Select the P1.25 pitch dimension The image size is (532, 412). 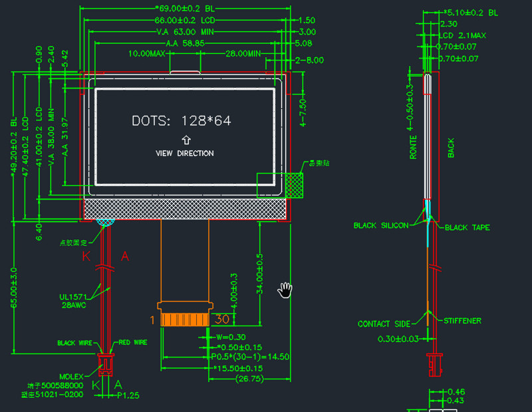(x=128, y=395)
